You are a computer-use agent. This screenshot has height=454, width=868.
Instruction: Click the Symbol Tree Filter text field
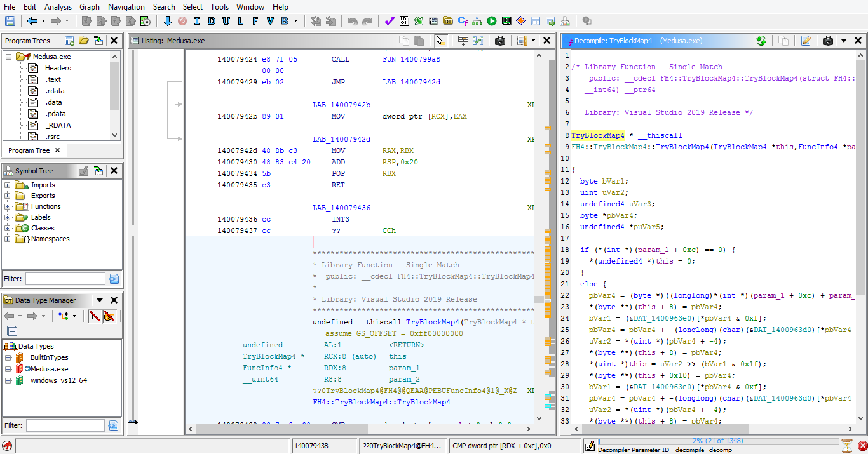pyautogui.click(x=65, y=279)
